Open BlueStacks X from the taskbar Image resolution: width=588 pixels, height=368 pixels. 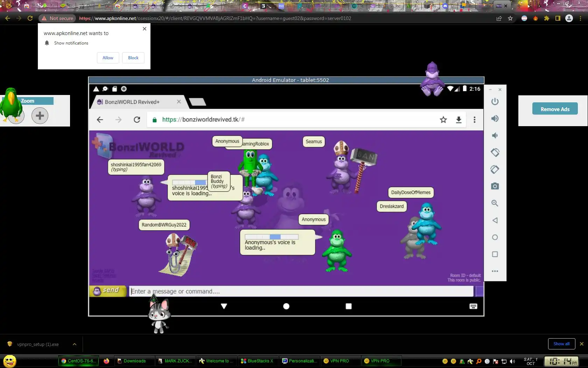click(258, 361)
